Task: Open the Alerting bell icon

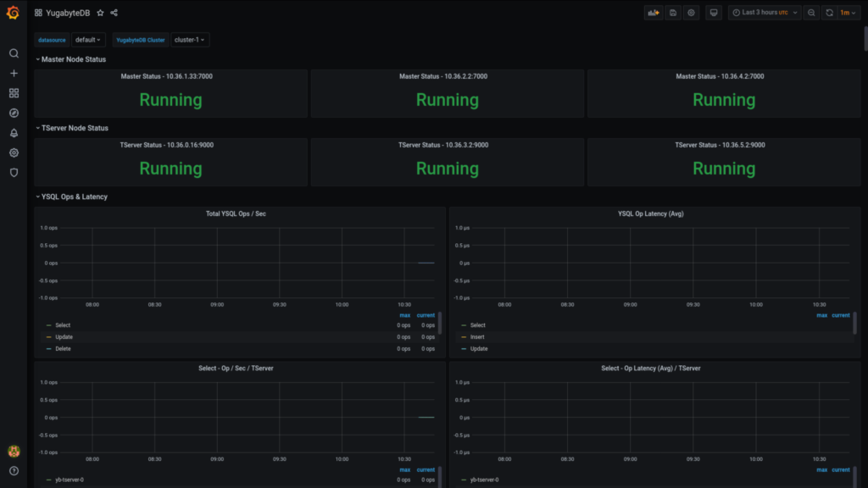Action: 14,133
